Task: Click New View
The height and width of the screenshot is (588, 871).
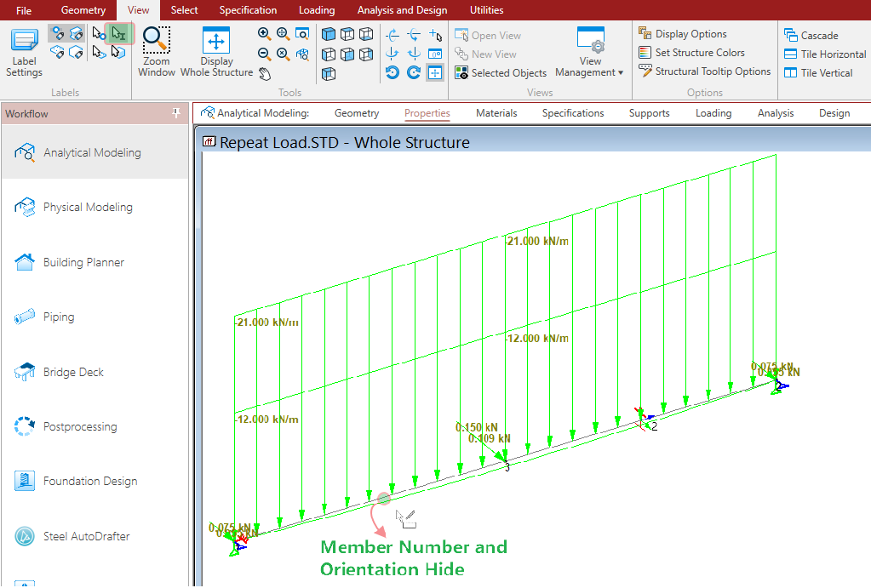Action: [485, 54]
